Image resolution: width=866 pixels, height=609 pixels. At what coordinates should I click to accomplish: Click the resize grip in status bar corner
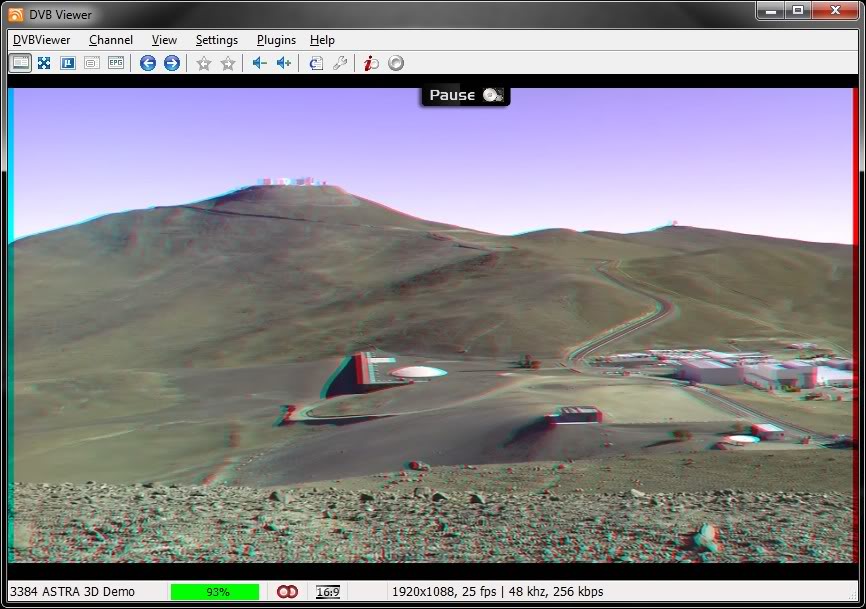pos(853,594)
